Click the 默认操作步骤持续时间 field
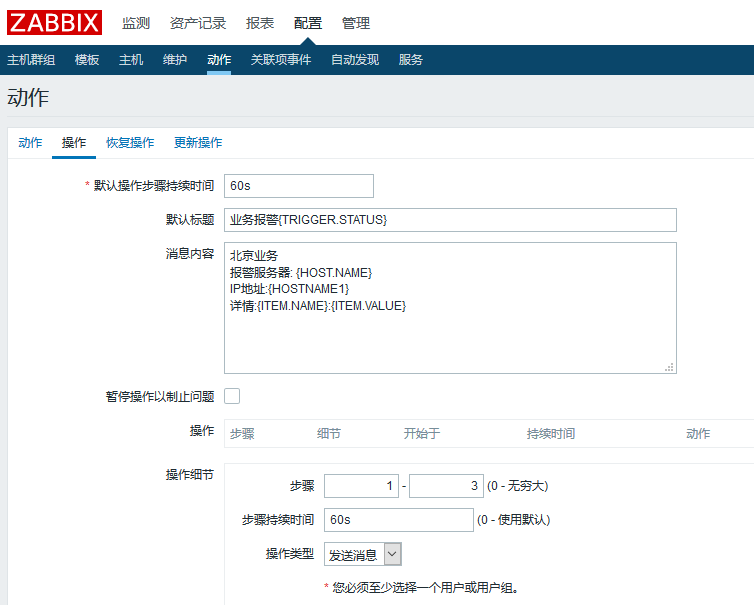This screenshot has width=754, height=605. pyautogui.click(x=298, y=186)
